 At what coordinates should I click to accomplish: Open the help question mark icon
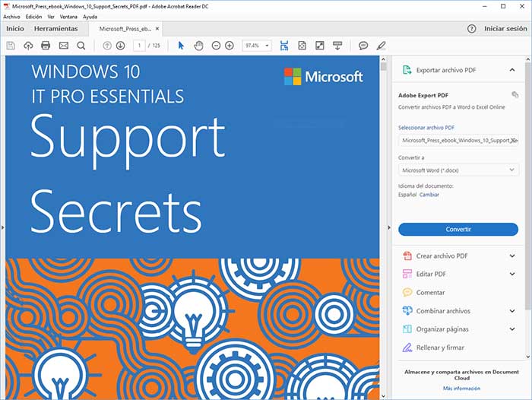point(472,29)
